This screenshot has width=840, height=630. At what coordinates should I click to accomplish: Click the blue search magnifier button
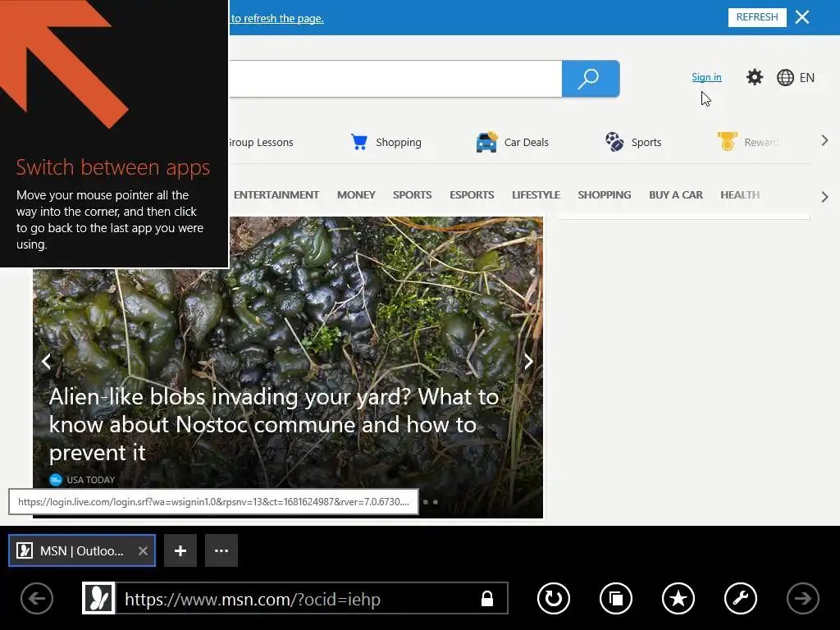coord(591,79)
